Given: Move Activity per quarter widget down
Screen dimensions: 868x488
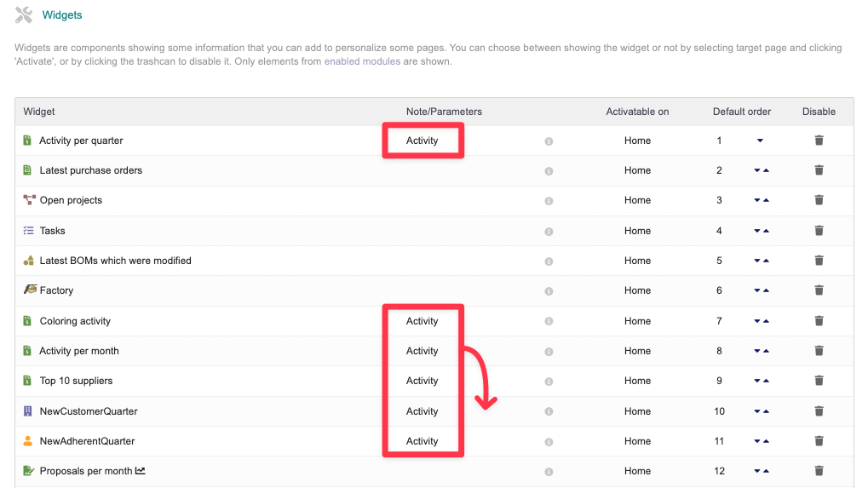Looking at the screenshot, I should pos(760,141).
